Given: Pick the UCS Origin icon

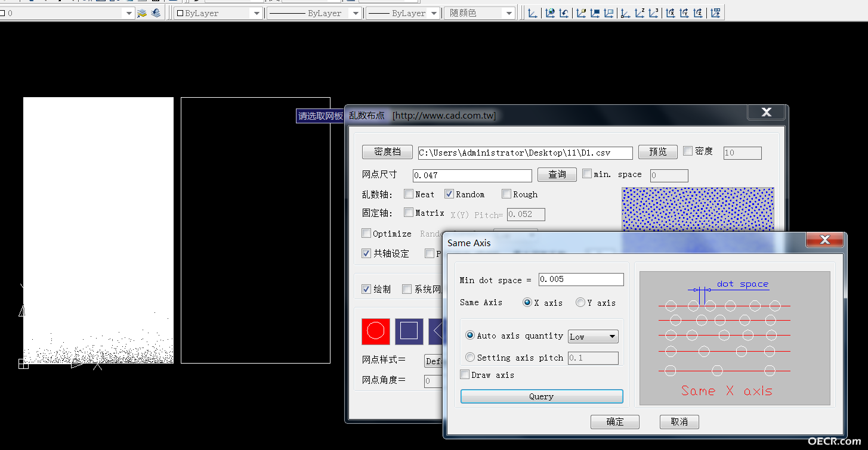Looking at the screenshot, I should point(625,13).
